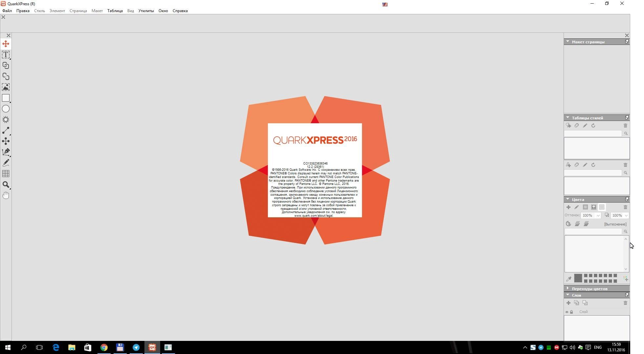644x354 pixels.
Task: Open Telegram from the taskbar
Action: coord(136,347)
